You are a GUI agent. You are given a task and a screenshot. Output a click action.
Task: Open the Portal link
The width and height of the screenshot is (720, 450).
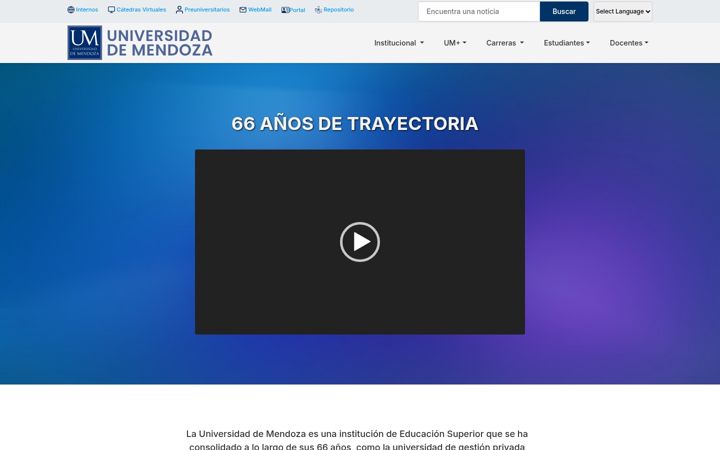coord(297,10)
